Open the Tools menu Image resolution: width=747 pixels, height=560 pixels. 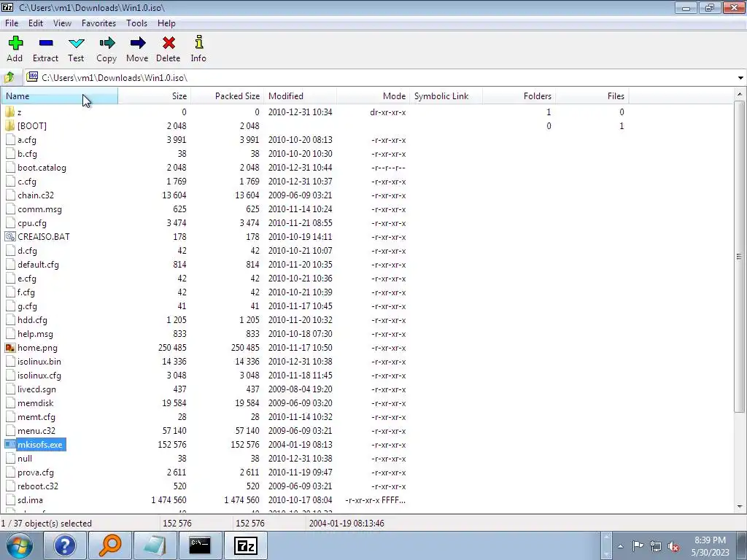(x=136, y=23)
